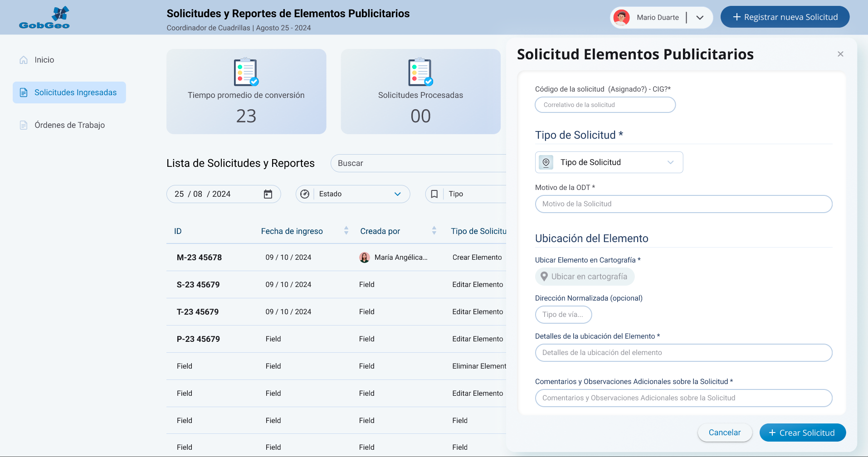Image resolution: width=868 pixels, height=457 pixels.
Task: Click the Motivo de la Solicitud field
Action: [683, 204]
